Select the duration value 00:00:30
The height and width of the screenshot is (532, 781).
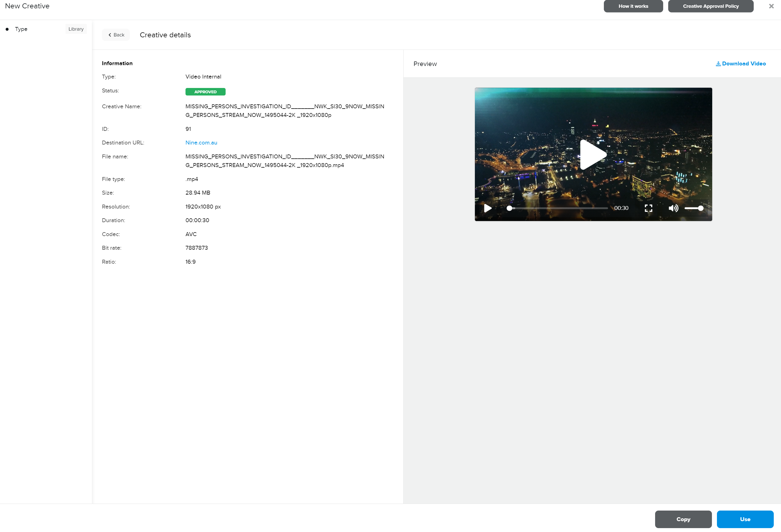click(197, 220)
